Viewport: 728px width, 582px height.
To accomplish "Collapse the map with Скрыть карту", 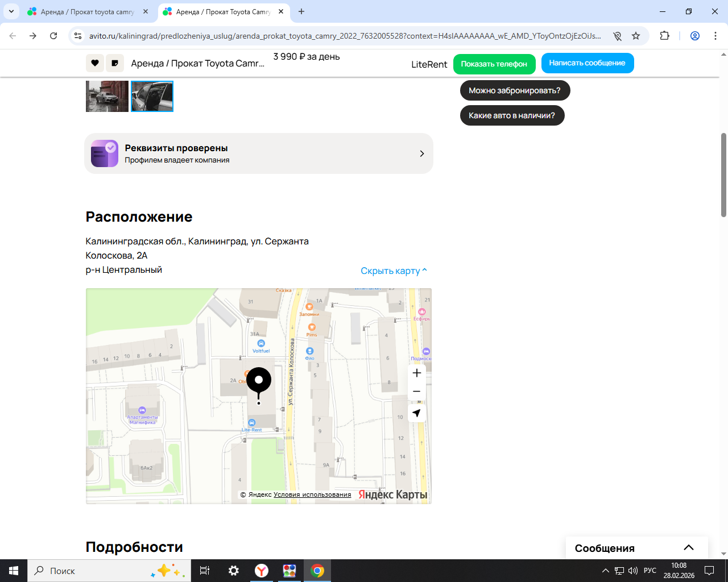I will [394, 271].
